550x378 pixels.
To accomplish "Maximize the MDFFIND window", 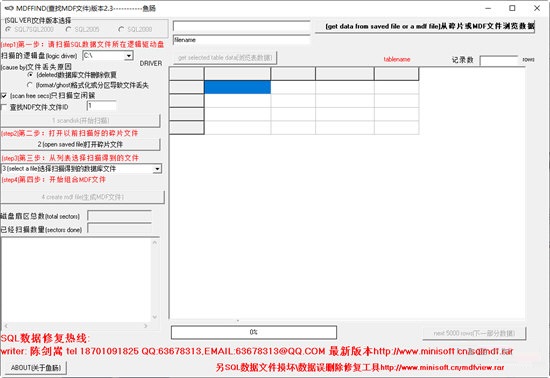I will (x=512, y=8).
